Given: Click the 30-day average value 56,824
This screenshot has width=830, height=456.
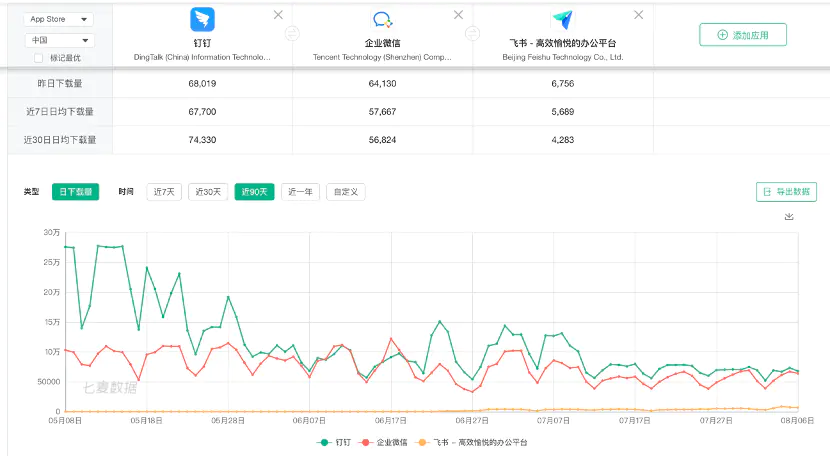Looking at the screenshot, I should 382,140.
